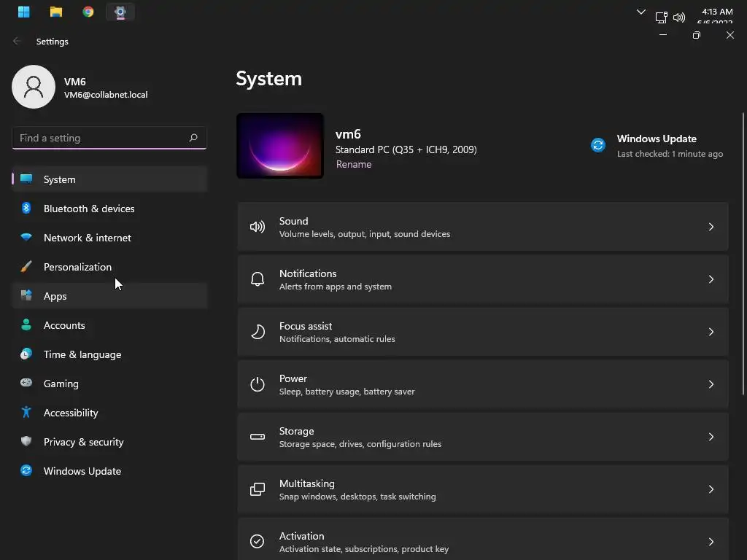Click the Personalization paintbrush icon
Screen dimensions: 747x560
coord(26,266)
